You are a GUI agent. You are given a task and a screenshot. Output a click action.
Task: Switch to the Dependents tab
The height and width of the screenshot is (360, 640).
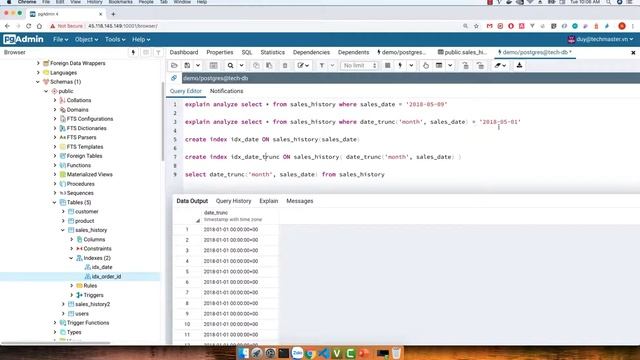click(x=353, y=52)
